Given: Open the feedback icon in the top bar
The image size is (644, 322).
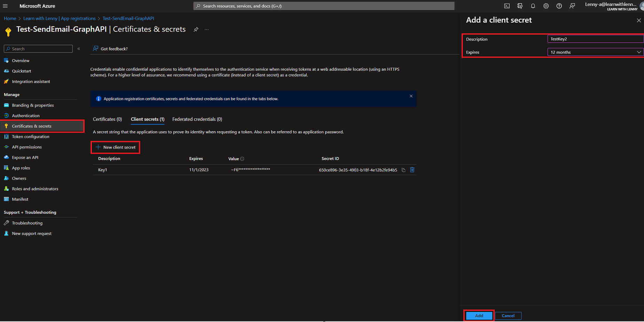Looking at the screenshot, I should tap(572, 6).
